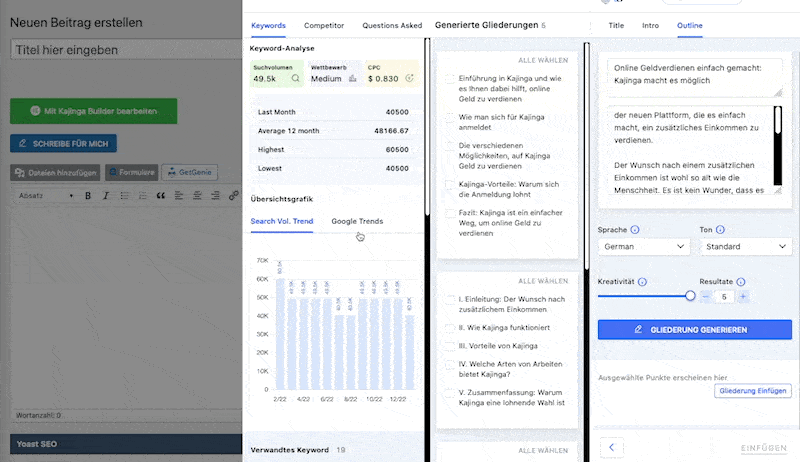Click the Resultate number field showing 5
Viewport: 800px width, 462px height.
click(724, 297)
